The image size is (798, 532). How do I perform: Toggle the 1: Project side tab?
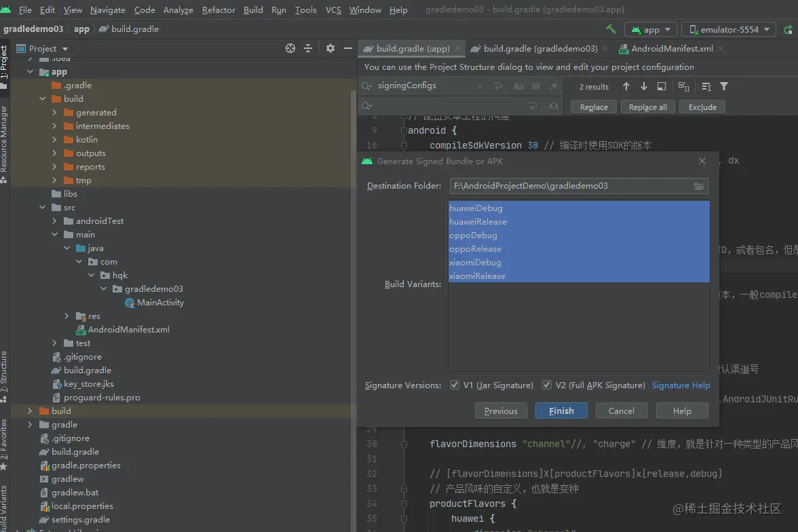tap(4, 66)
